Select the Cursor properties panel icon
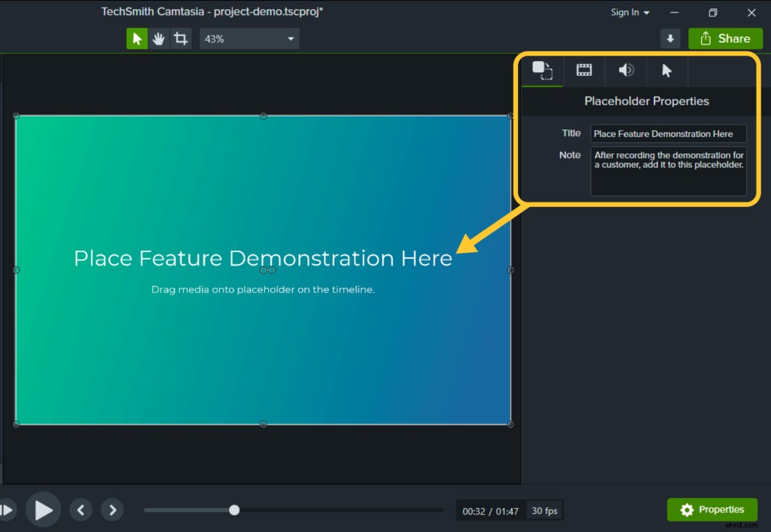This screenshot has width=771, height=532. (x=668, y=70)
